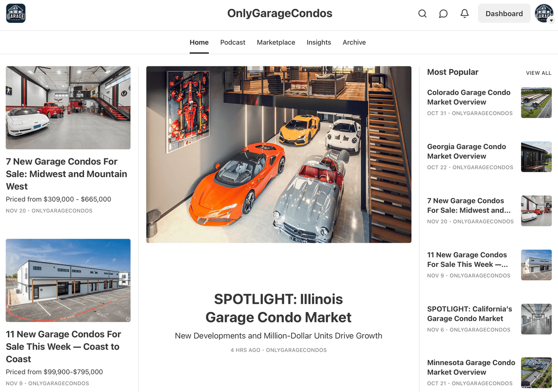Open the 7 New Garage Condos article image
This screenshot has width=558, height=392.
click(68, 107)
